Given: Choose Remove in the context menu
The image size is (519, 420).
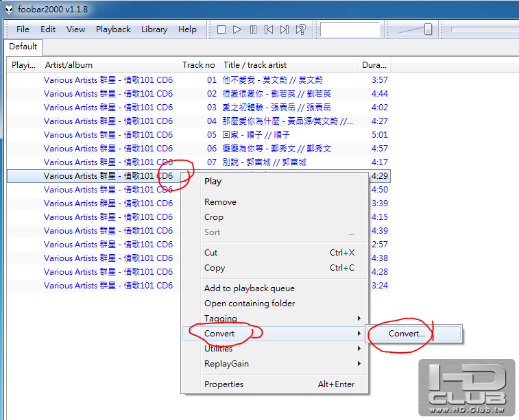Looking at the screenshot, I should [275, 202].
